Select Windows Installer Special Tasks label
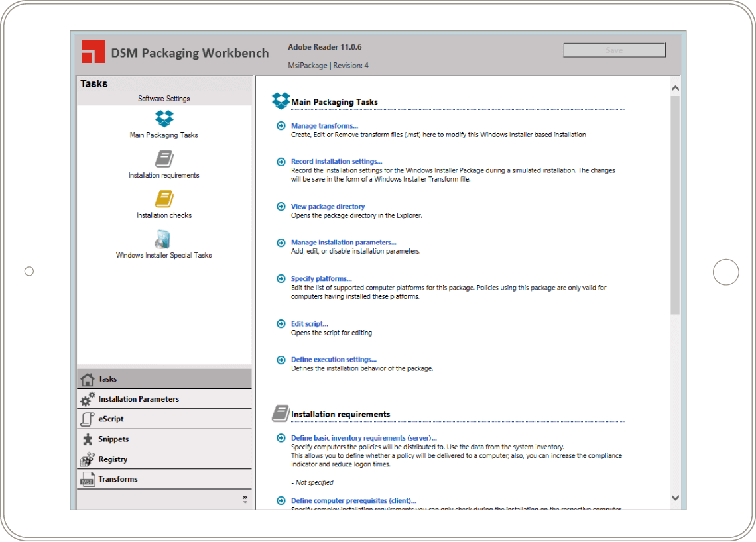 [x=164, y=255]
